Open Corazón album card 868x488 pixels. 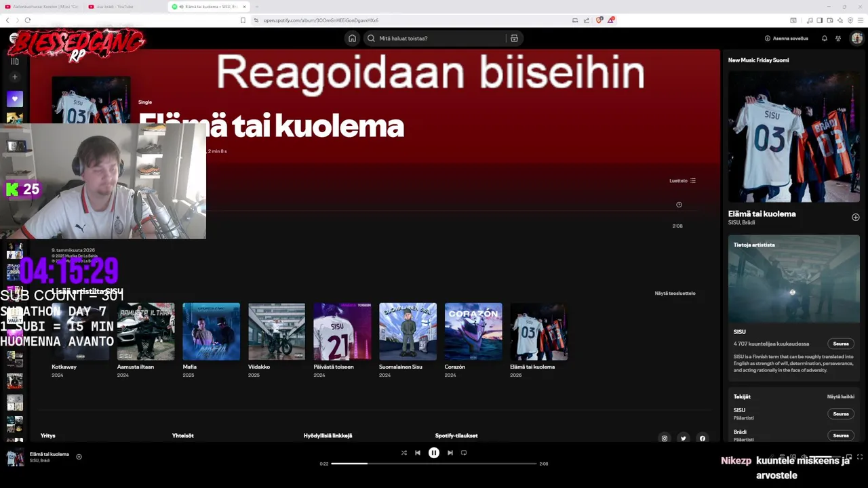click(x=473, y=340)
